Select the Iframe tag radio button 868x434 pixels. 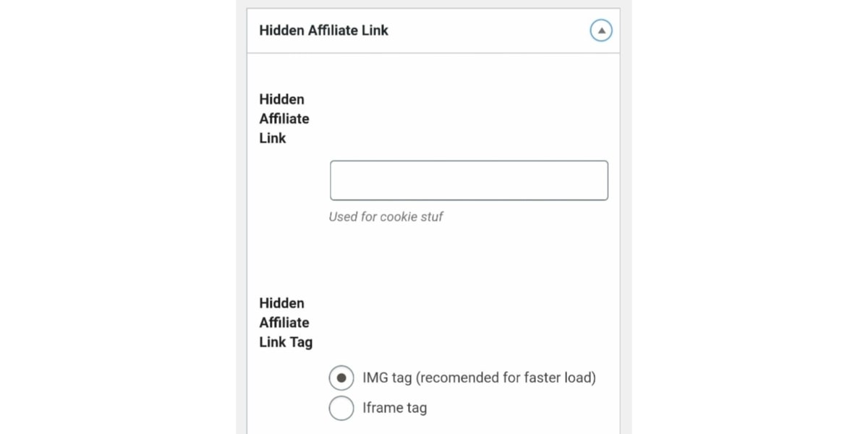click(341, 408)
